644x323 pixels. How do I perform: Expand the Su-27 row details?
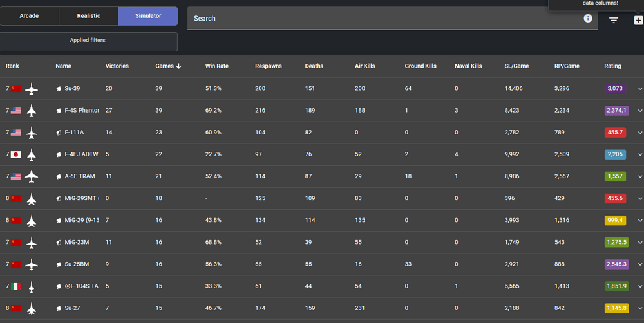639,308
